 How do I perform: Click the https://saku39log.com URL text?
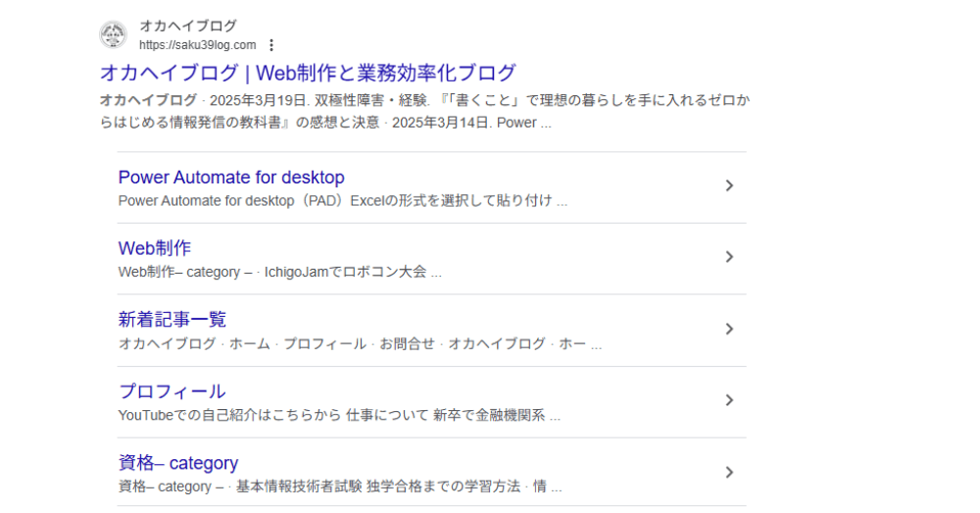[x=197, y=45]
